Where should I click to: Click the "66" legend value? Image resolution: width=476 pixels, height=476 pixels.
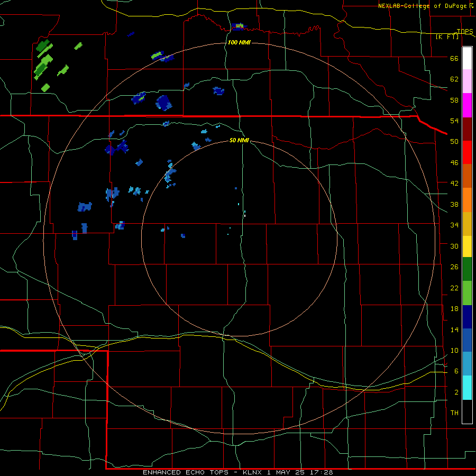pyautogui.click(x=454, y=59)
